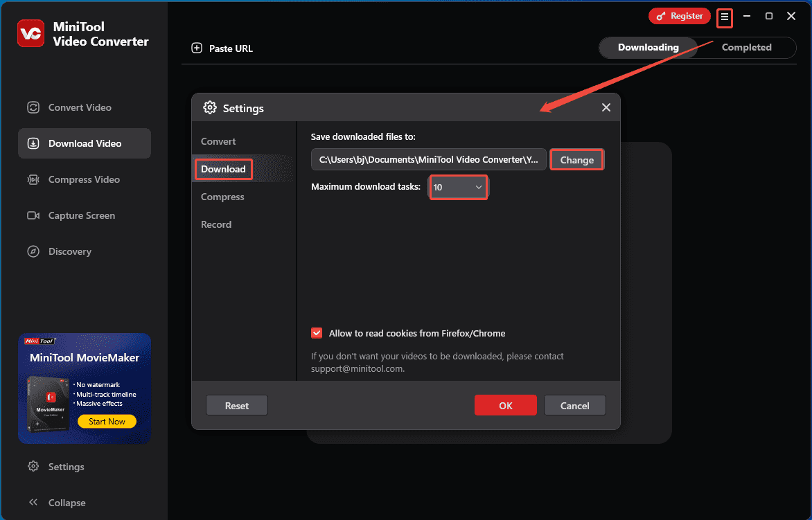
Task: Click the Convert Video circular arrows icon
Action: point(33,107)
